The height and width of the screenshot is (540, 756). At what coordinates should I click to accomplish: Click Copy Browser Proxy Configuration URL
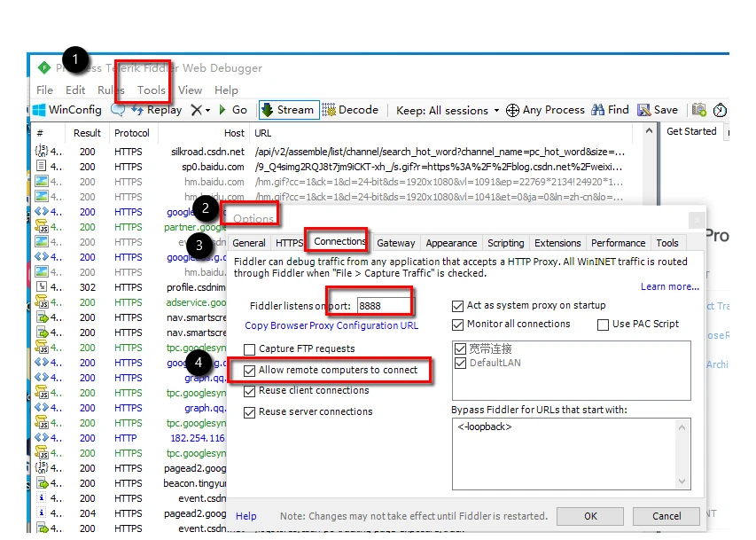pos(331,325)
